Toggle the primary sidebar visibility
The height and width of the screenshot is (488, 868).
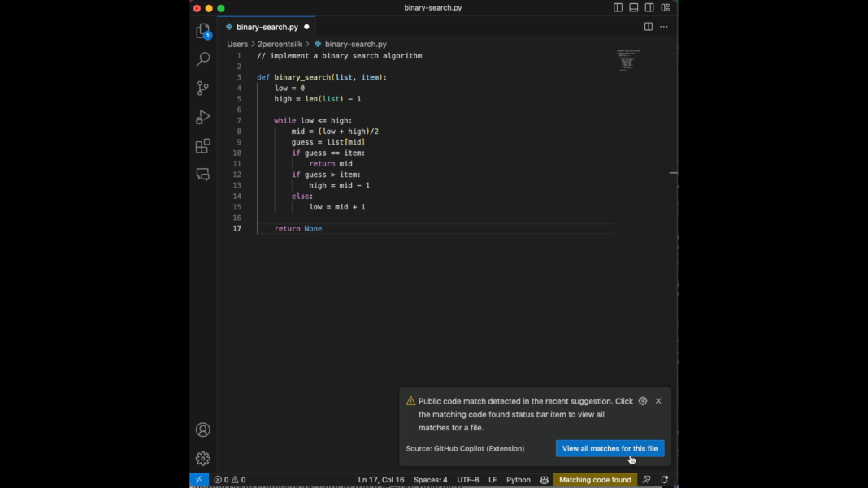618,6
